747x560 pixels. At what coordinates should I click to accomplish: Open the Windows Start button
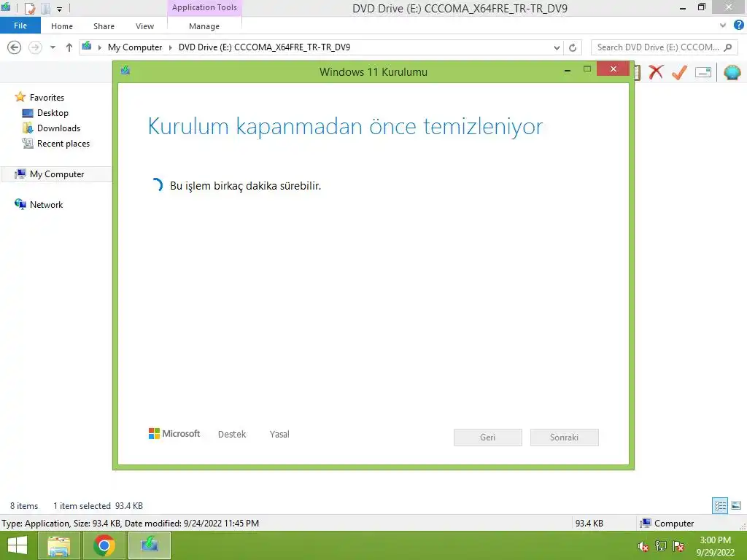18,545
